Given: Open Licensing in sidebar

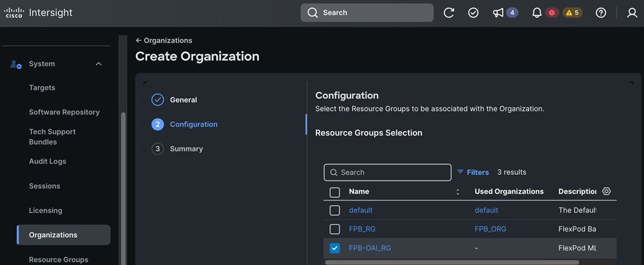Looking at the screenshot, I should click(46, 211).
